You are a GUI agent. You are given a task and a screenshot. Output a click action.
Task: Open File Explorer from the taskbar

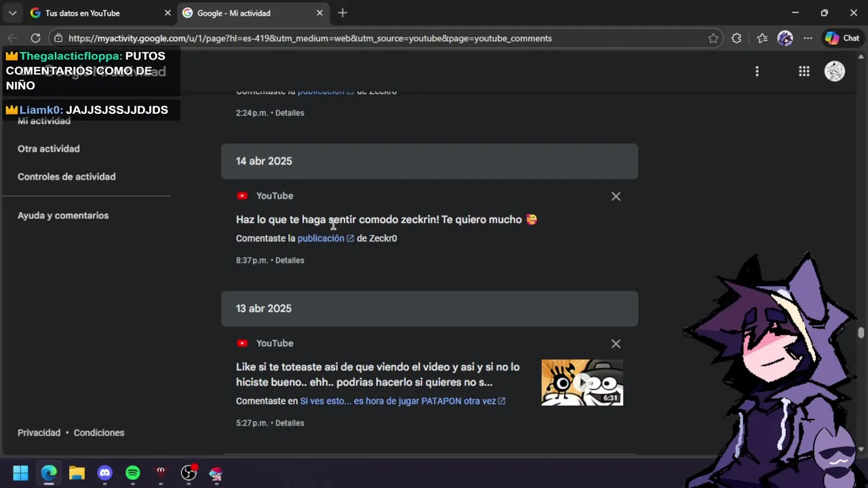click(x=77, y=473)
